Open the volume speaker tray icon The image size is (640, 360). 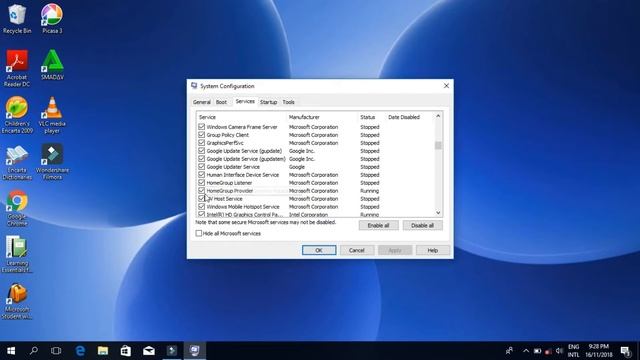pyautogui.click(x=559, y=351)
